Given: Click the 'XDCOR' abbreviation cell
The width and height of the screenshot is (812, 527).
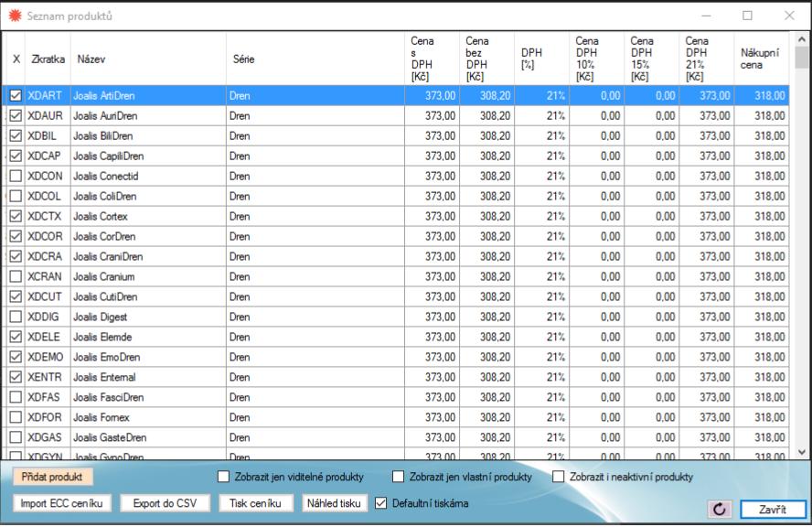Looking at the screenshot, I should [48, 237].
